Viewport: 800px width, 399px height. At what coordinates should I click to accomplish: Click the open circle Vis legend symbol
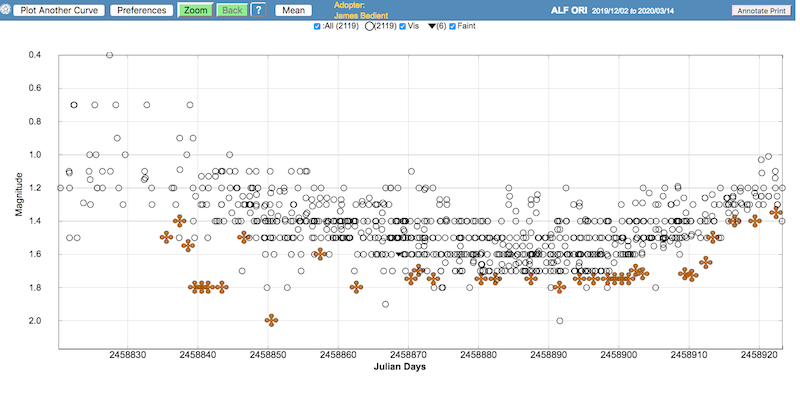coord(369,26)
